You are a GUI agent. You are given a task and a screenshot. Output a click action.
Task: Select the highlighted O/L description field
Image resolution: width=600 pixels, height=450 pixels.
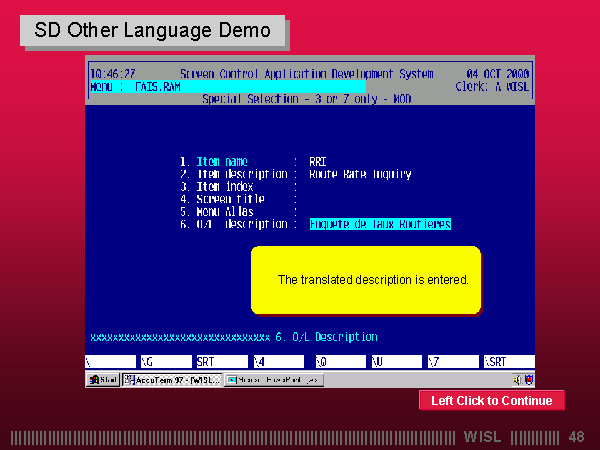click(x=380, y=225)
